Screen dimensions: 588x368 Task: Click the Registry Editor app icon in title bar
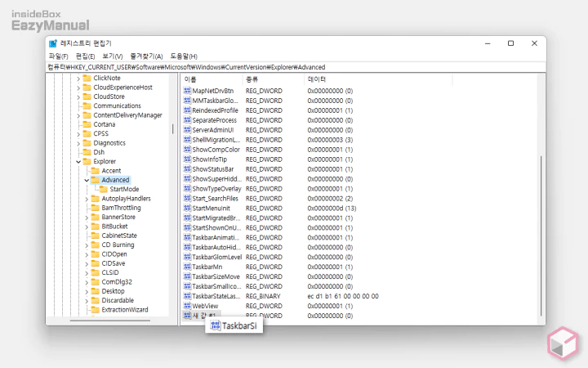pos(54,43)
